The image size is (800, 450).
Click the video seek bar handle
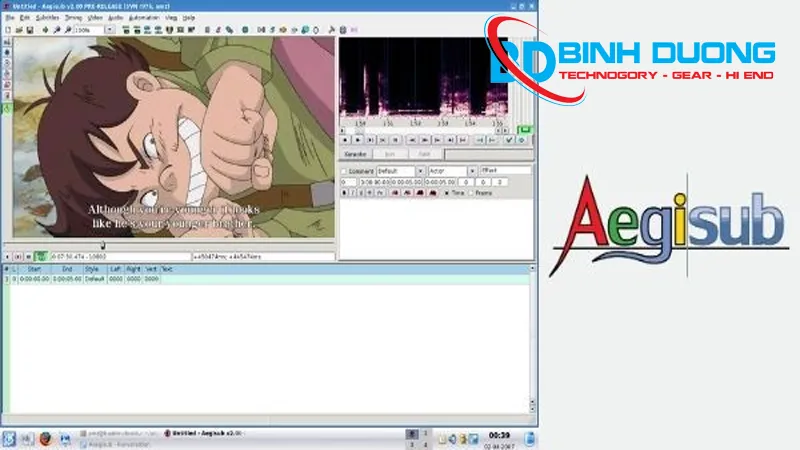tap(103, 245)
